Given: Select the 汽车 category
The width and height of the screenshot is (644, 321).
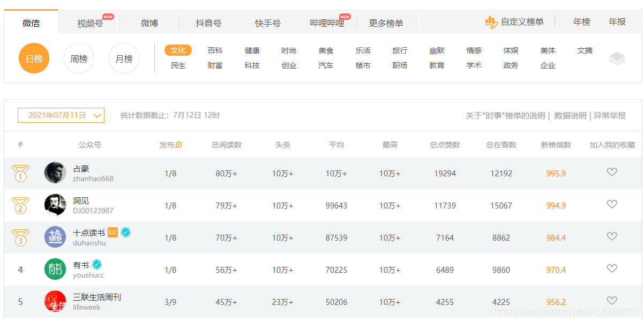Looking at the screenshot, I should click(326, 65).
